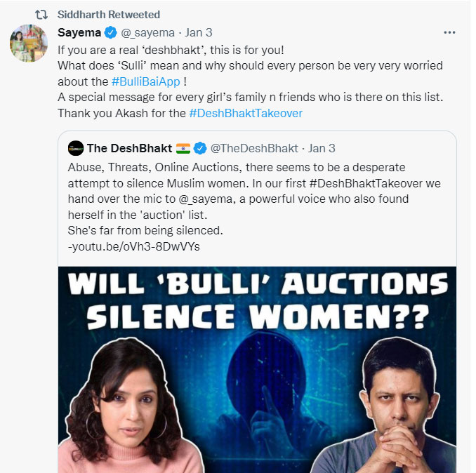The image size is (476, 473).
Task: Click the India flag emoji
Action: (x=183, y=148)
